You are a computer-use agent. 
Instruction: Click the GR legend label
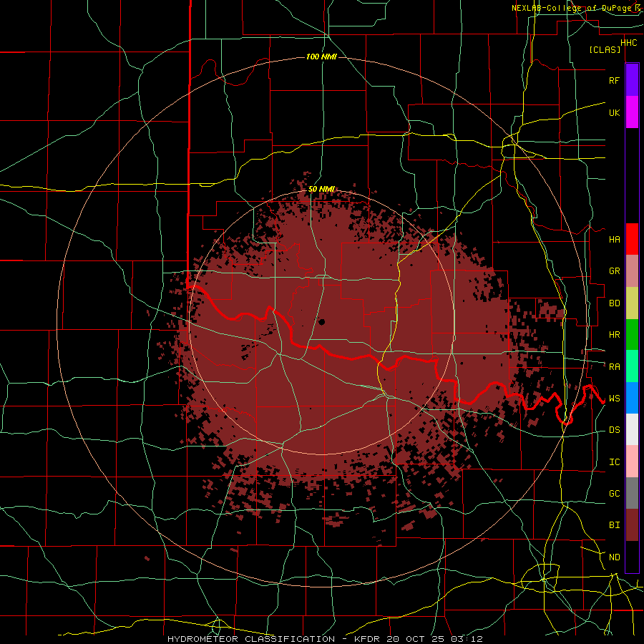click(x=614, y=271)
